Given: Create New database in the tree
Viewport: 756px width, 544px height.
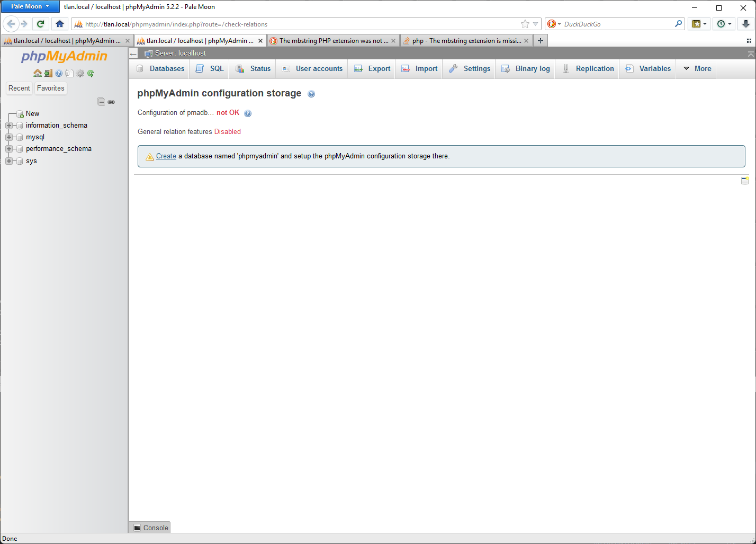Looking at the screenshot, I should click(x=32, y=114).
